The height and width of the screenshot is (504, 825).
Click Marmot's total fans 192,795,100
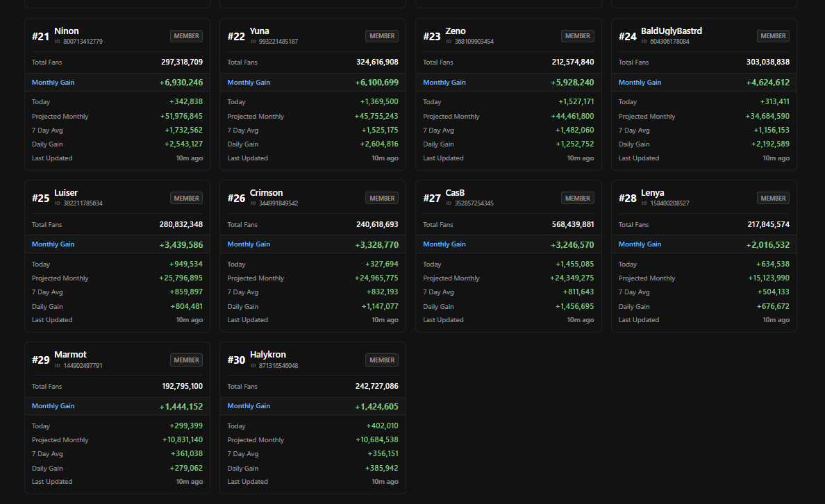[x=182, y=386]
